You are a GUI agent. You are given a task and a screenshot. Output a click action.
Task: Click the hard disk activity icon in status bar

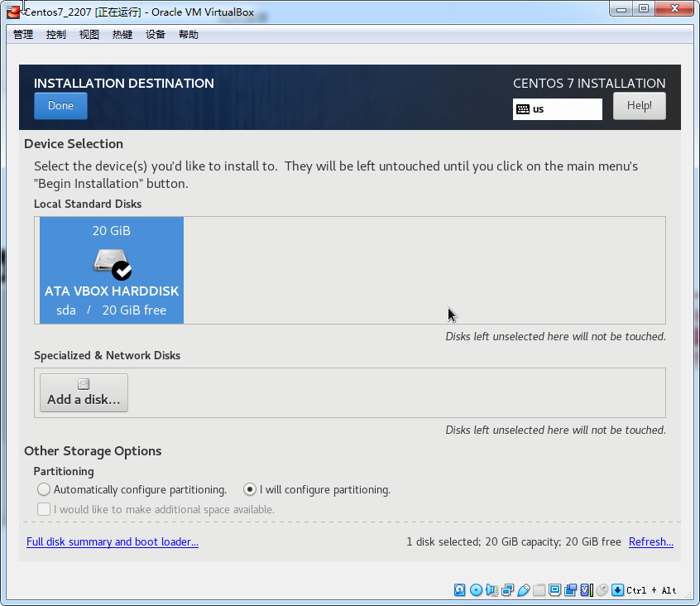tap(460, 590)
